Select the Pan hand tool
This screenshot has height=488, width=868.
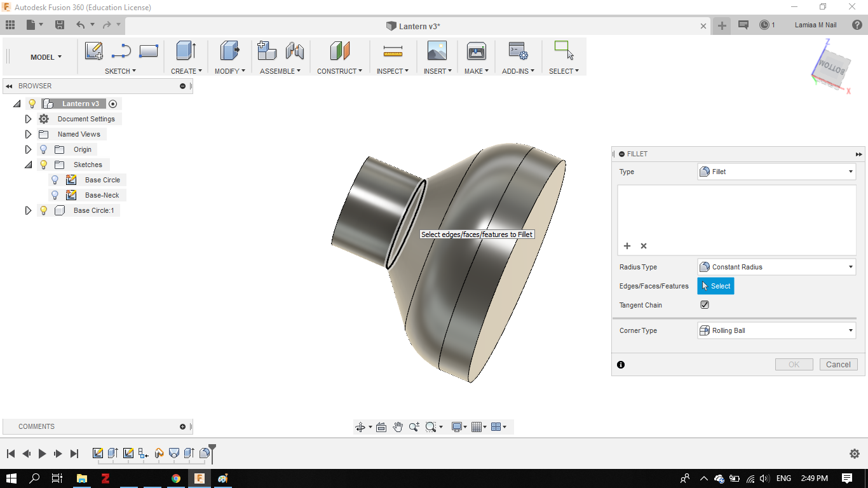pos(398,427)
